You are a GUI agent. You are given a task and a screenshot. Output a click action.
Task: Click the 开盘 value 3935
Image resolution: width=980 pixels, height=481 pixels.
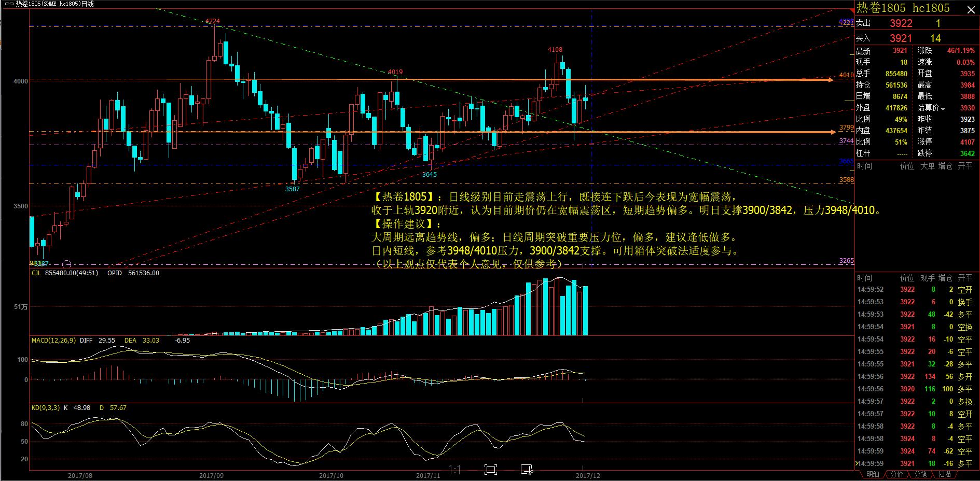point(968,74)
